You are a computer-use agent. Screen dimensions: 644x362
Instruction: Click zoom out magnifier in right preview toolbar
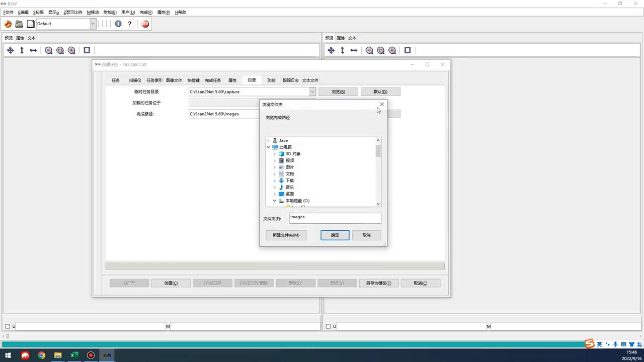369,50
